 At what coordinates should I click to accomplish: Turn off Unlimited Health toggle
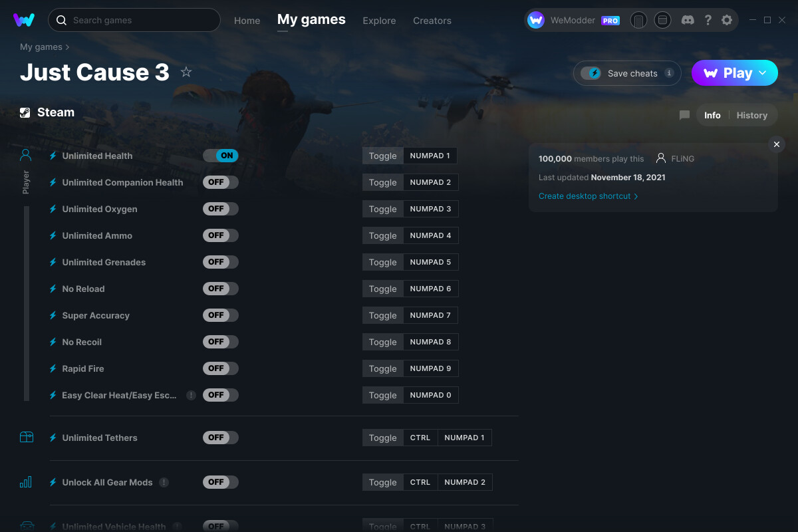pyautogui.click(x=221, y=156)
